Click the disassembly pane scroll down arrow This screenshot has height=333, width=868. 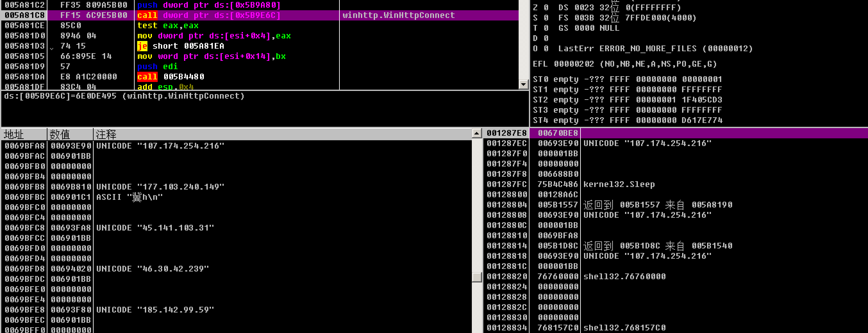(523, 84)
